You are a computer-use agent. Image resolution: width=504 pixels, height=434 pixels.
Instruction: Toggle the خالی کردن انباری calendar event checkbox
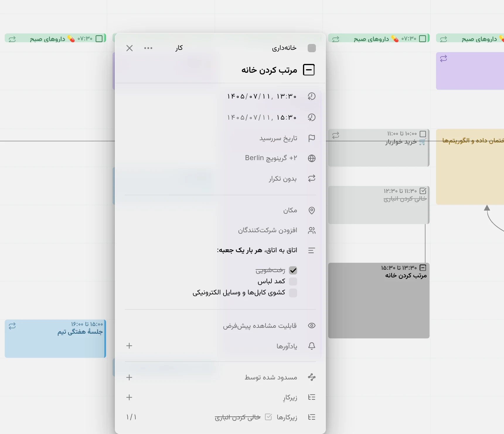pos(423,191)
